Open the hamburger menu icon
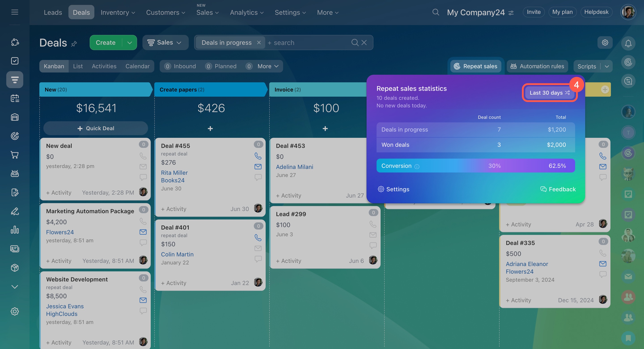Image resolution: width=644 pixels, height=349 pixels. (15, 12)
